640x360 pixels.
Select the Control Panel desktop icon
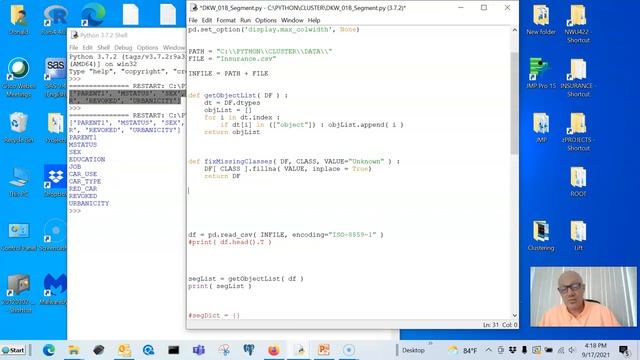tap(19, 237)
